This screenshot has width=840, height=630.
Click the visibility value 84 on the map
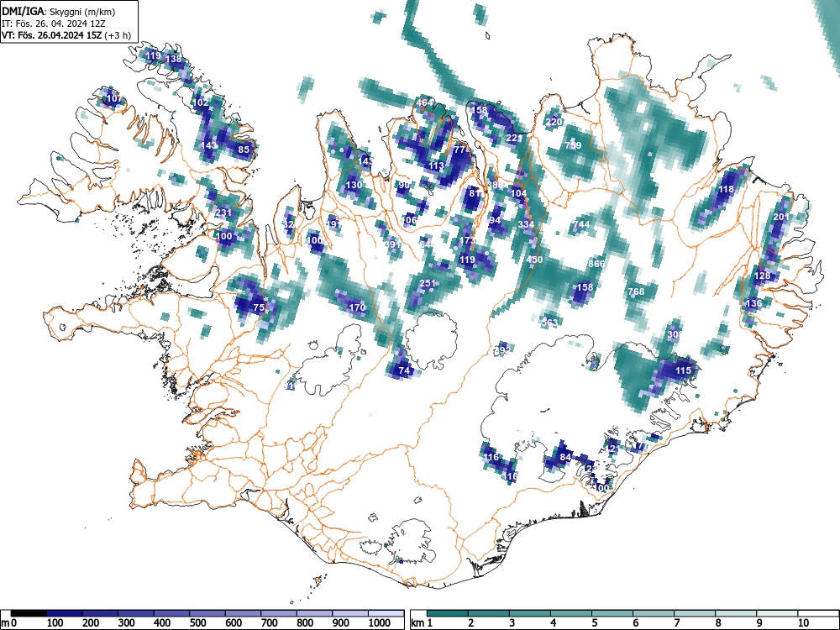(565, 457)
